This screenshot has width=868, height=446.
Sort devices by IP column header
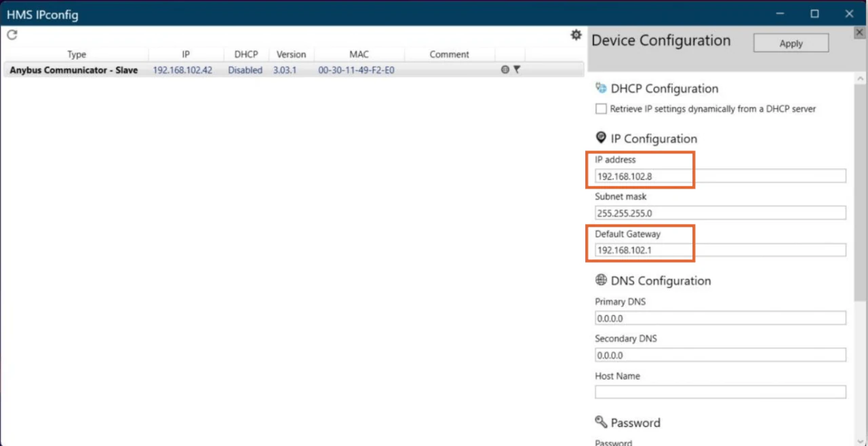pyautogui.click(x=186, y=54)
